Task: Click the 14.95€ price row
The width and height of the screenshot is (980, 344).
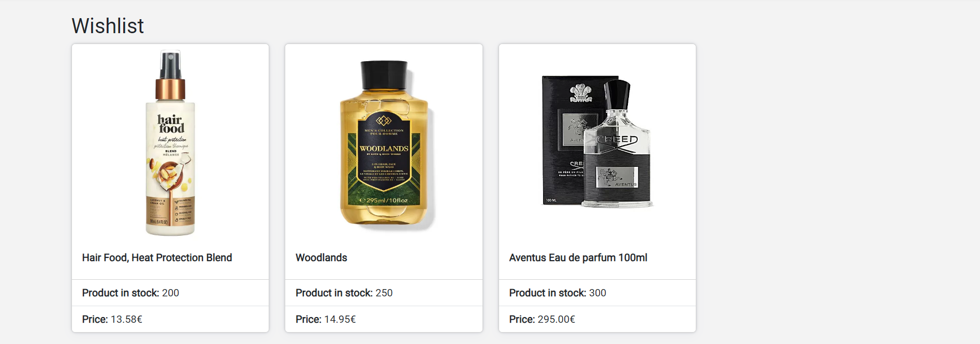Action: pyautogui.click(x=384, y=319)
